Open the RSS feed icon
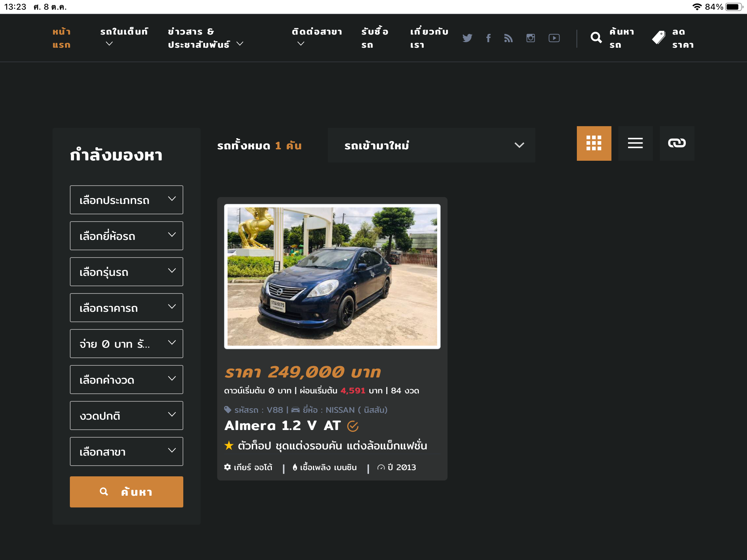Screen dimensions: 747x560 (x=508, y=38)
